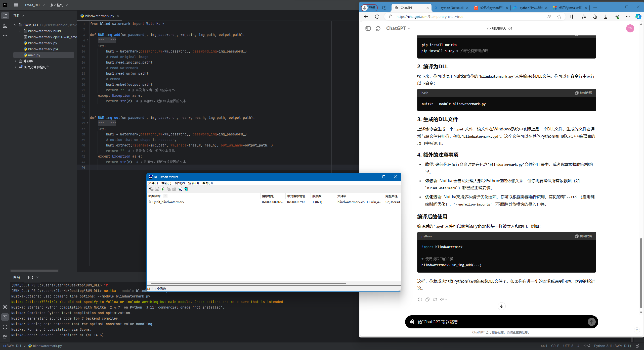
Task: Open Edge split screen icon
Action: pos(573,17)
